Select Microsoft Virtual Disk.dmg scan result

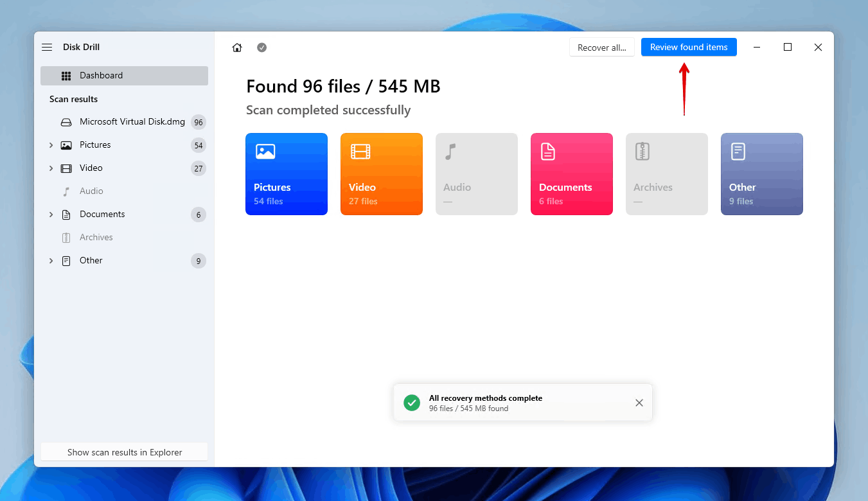(x=132, y=122)
